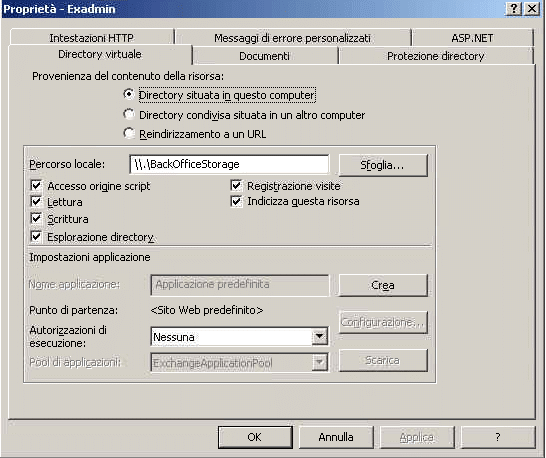Close the Proprietà - Exadmin dialog

[532, 8]
